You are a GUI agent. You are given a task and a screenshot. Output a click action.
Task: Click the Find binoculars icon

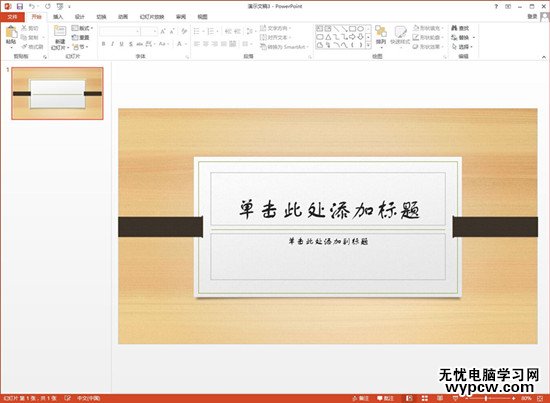pos(454,28)
